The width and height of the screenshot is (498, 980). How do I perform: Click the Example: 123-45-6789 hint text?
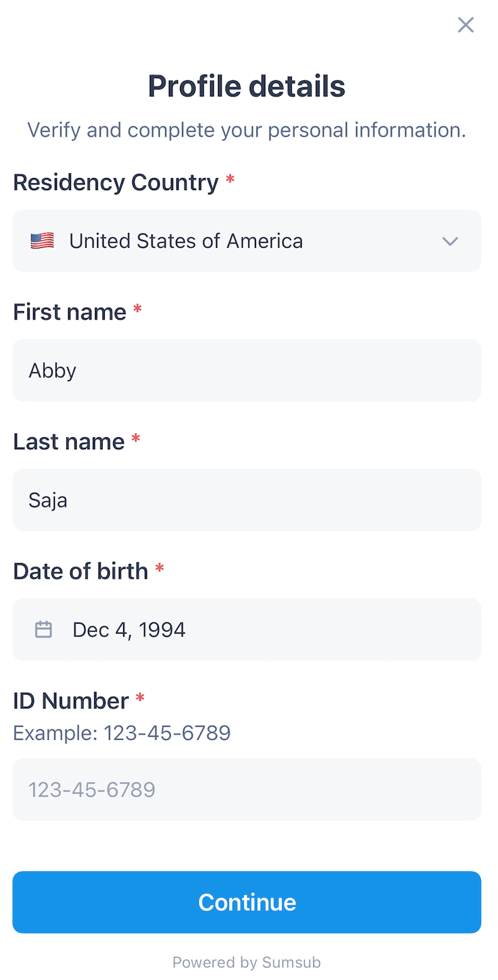click(122, 734)
